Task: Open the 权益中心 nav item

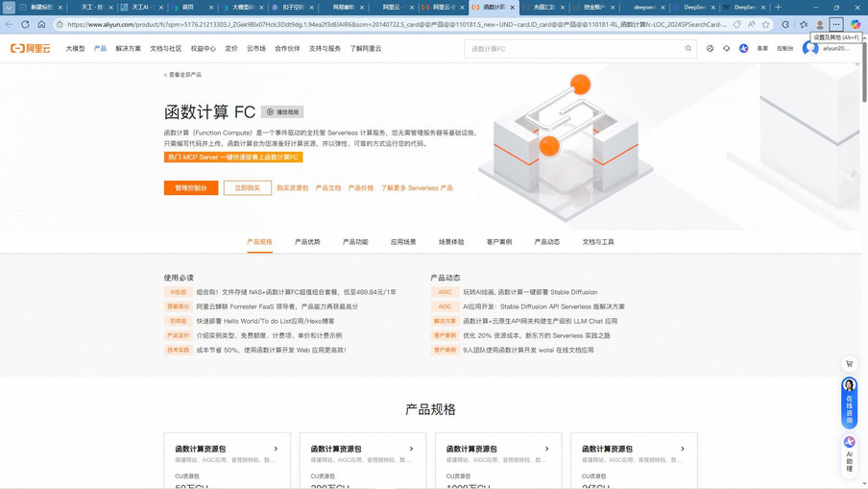Action: coord(204,49)
